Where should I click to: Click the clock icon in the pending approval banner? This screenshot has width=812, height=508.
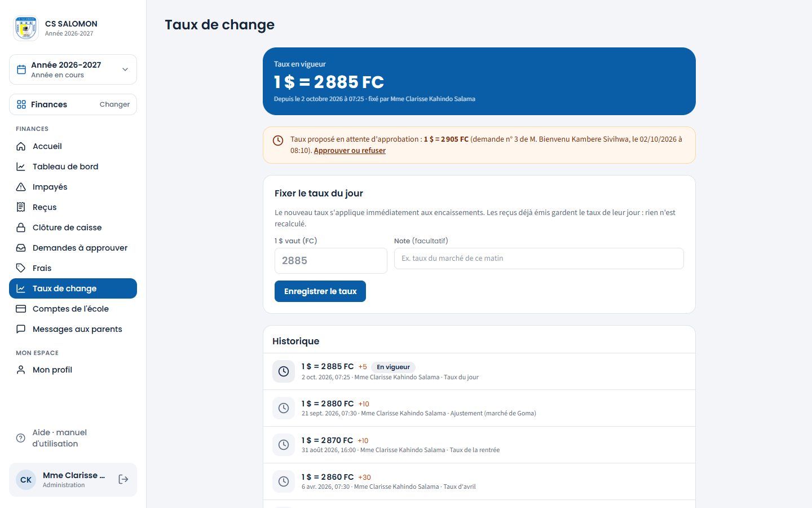click(x=278, y=141)
